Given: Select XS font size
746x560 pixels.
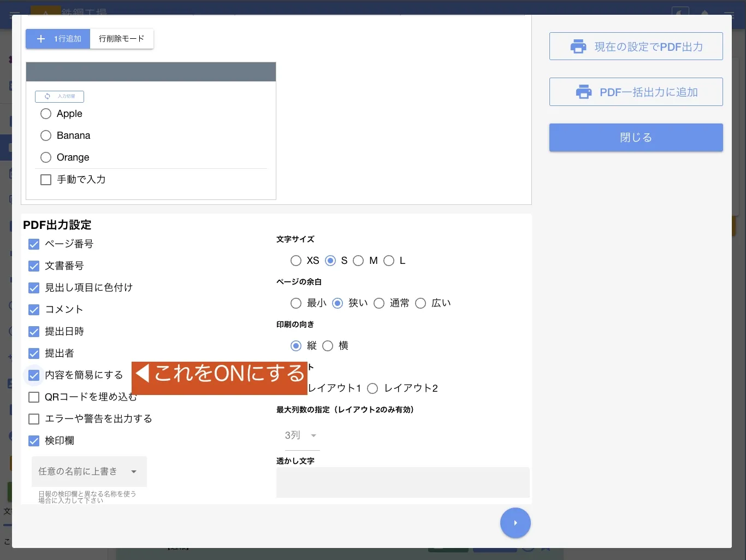Looking at the screenshot, I should [296, 261].
